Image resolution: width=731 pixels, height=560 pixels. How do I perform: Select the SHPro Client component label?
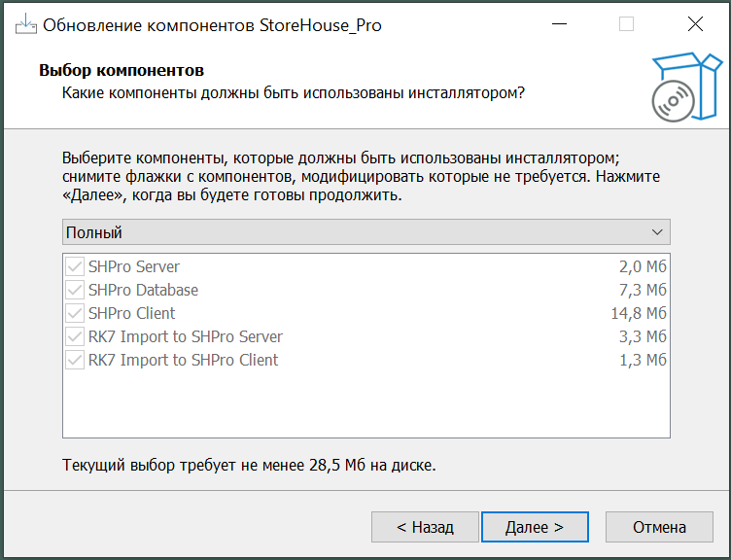(132, 313)
